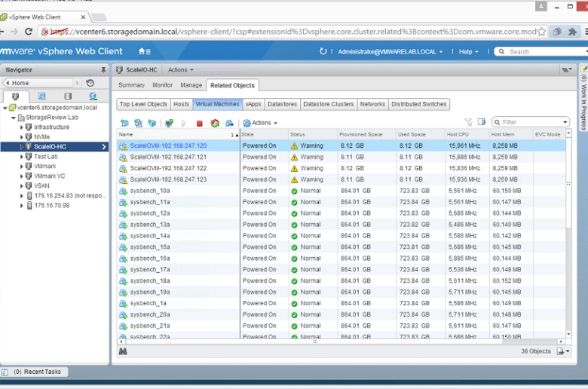Switch to the Hosts sub-tab
This screenshot has width=588, height=389.
[182, 104]
